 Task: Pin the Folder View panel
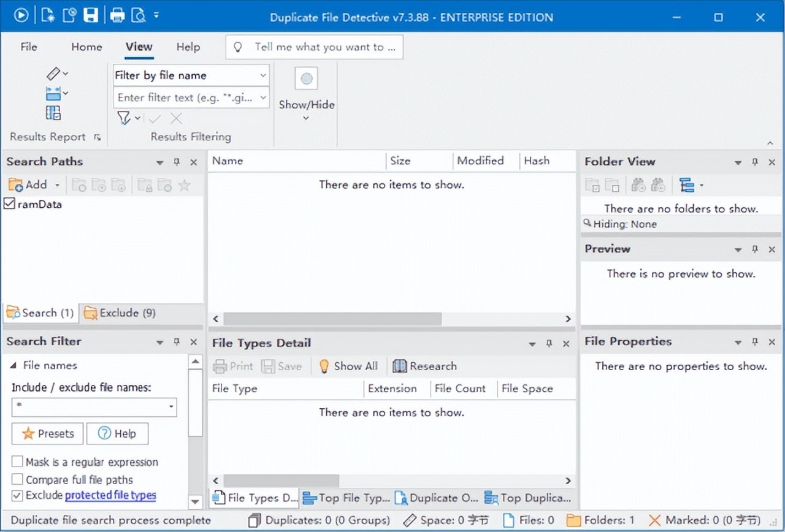[x=755, y=162]
